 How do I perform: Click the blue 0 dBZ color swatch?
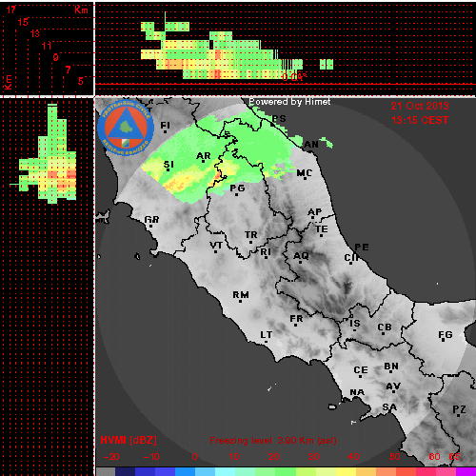click(185, 472)
